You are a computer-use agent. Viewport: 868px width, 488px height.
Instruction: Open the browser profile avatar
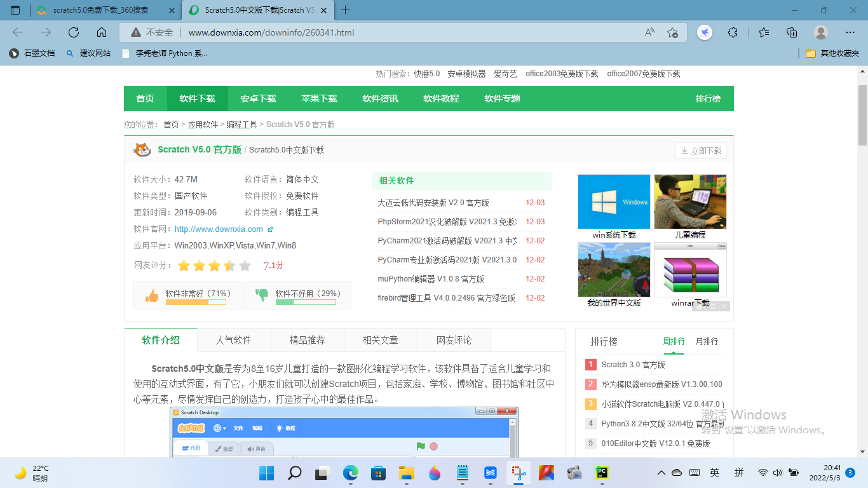coord(821,32)
